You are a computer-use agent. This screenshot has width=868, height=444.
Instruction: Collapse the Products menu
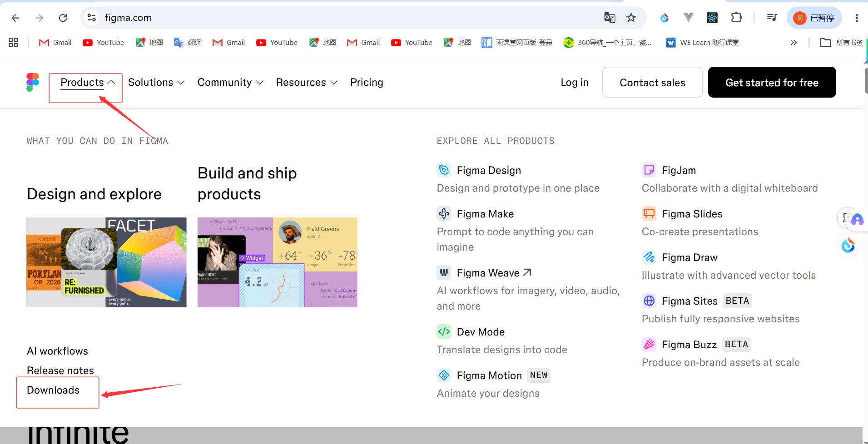pos(88,83)
